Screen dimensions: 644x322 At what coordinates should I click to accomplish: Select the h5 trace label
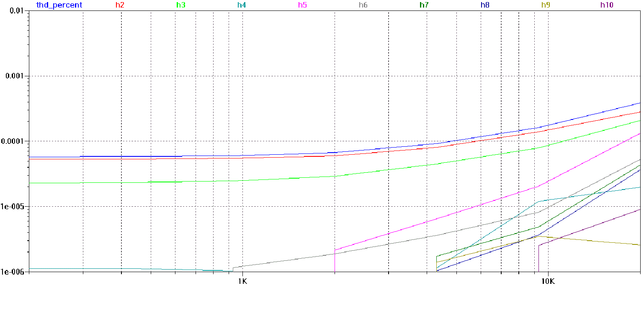click(303, 5)
